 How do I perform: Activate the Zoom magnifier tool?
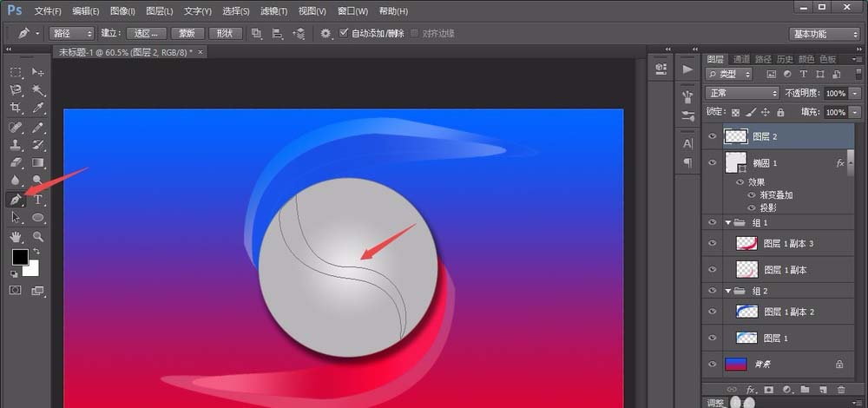(38, 236)
